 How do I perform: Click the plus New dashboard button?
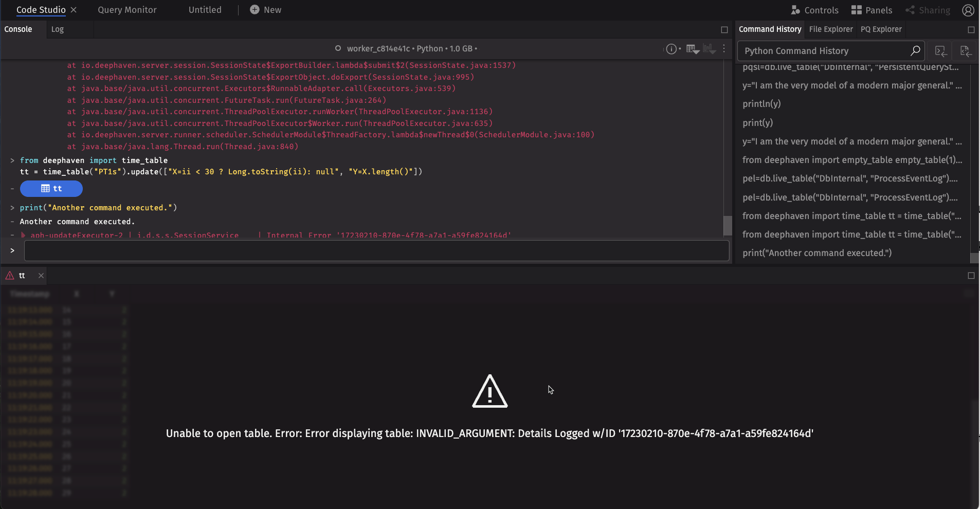click(x=265, y=10)
